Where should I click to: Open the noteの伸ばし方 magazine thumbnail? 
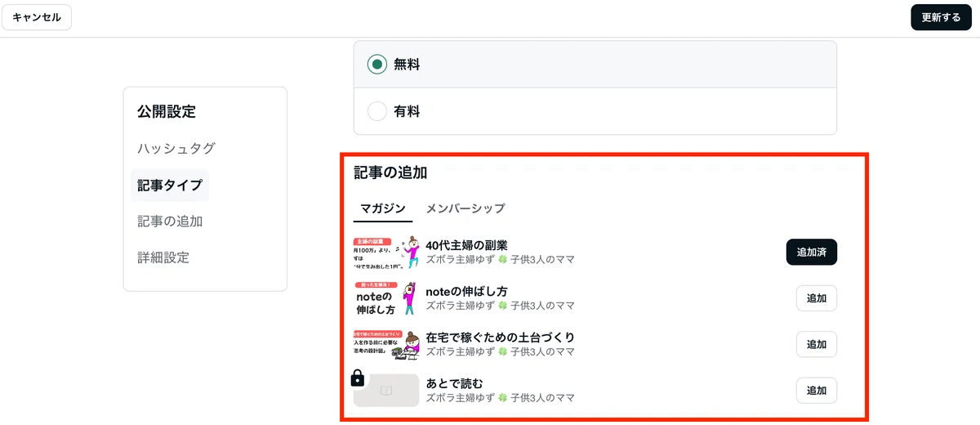pos(386,298)
